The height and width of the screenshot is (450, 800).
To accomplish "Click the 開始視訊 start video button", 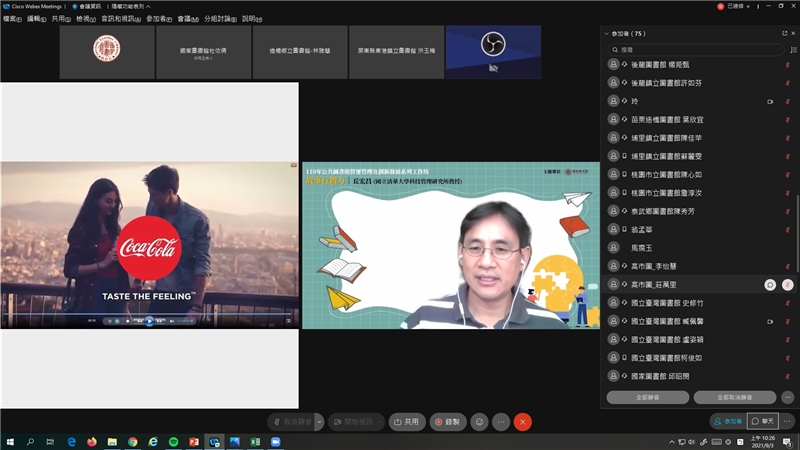I will [353, 422].
